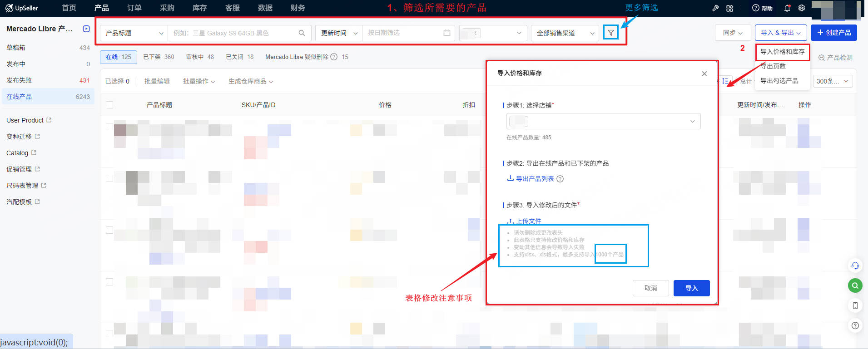This screenshot has width=868, height=349.
Task: Select 草稿箱 in the sidebar
Action: (x=48, y=48)
